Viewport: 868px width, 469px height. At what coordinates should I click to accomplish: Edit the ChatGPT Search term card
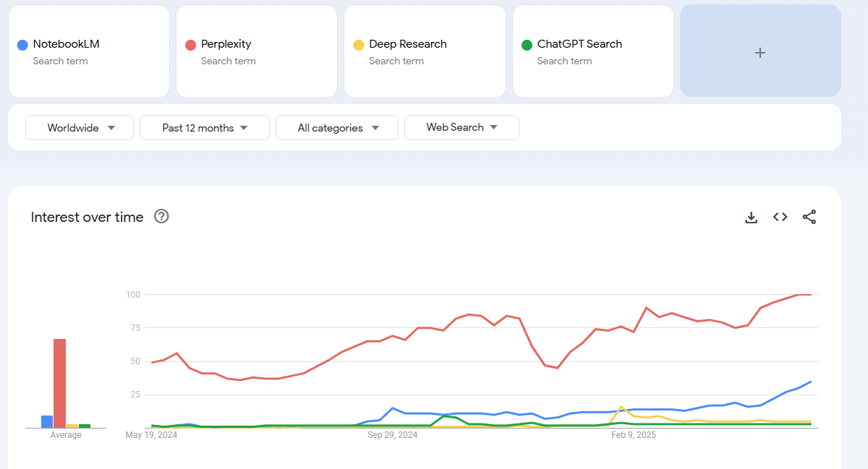593,51
